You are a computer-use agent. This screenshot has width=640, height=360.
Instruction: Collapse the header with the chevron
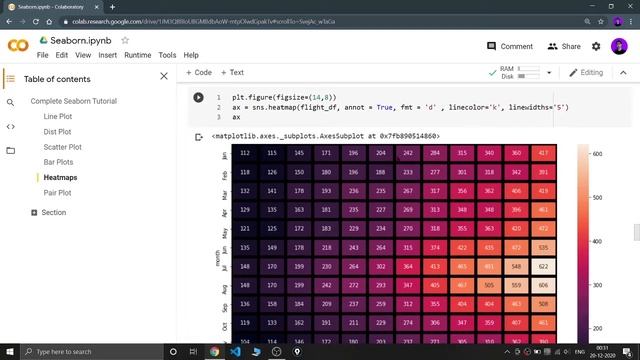pyautogui.click(x=623, y=73)
